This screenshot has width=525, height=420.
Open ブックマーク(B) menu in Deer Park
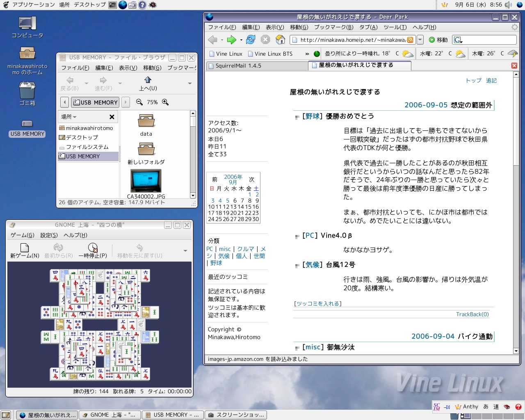[333, 27]
